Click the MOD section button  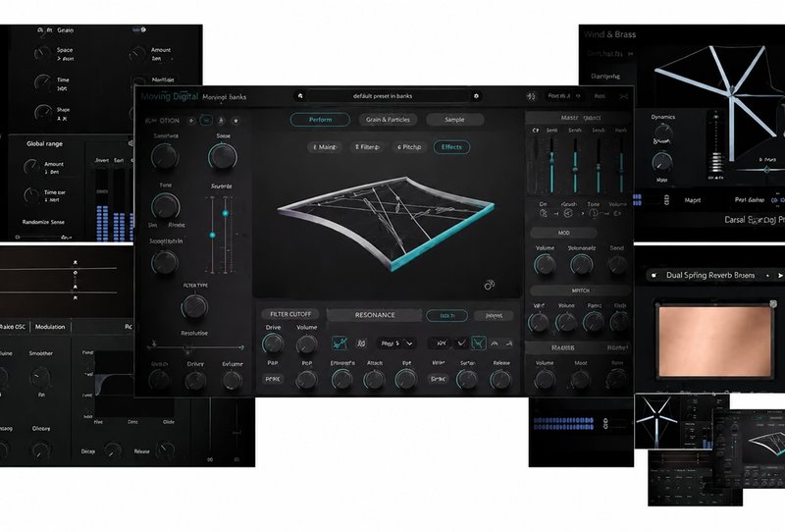[x=563, y=233]
